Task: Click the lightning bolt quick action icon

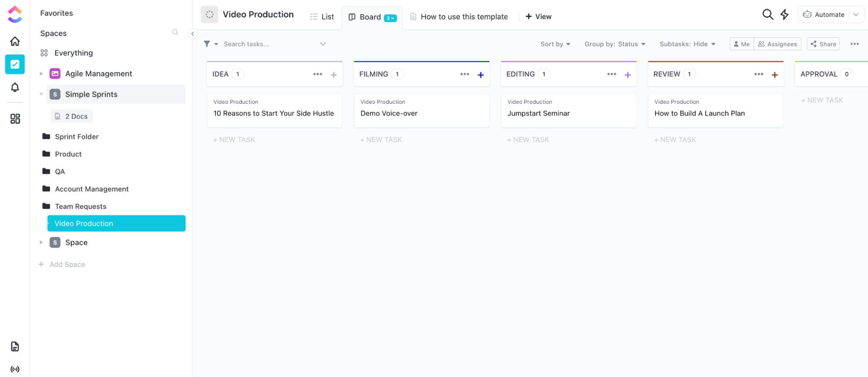Action: [x=784, y=15]
